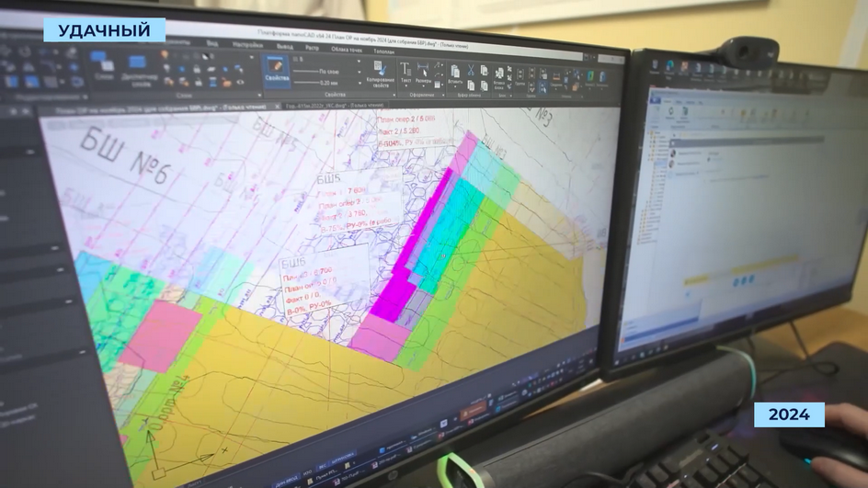Select the Текст tool in Оформление panel

405,74
